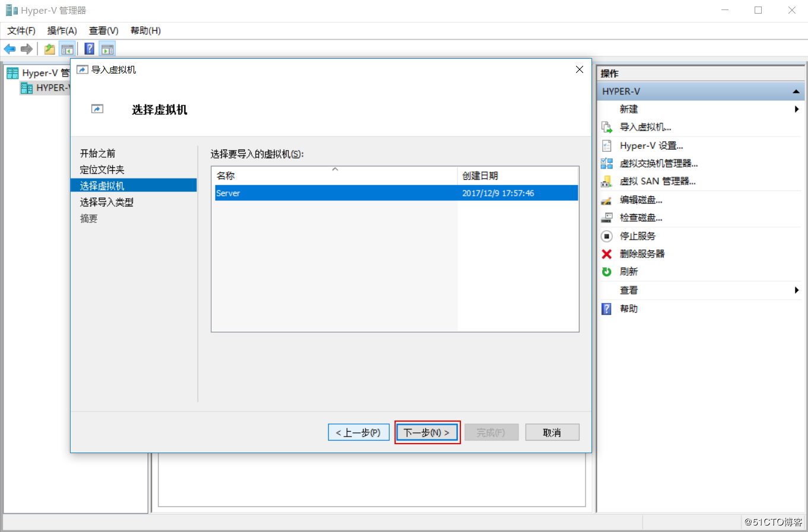Collapse the HYPER-V actions panel
Viewport: 808px width, 532px height.
coord(796,91)
